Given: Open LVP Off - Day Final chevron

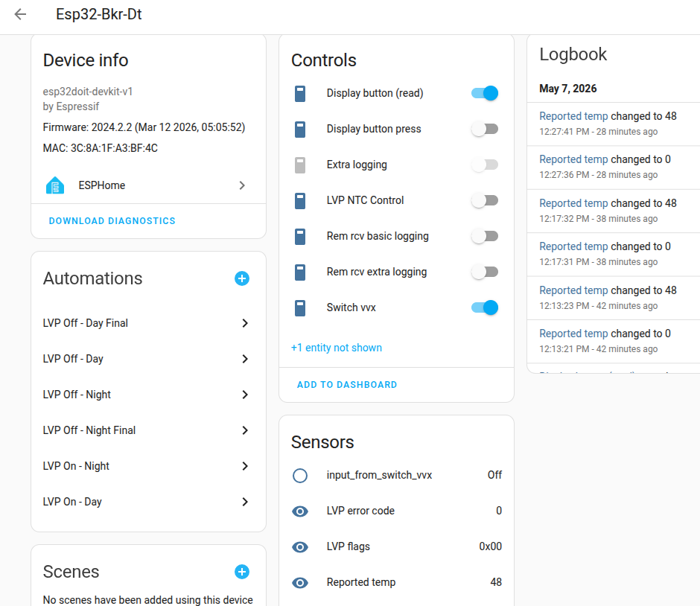Looking at the screenshot, I should tap(245, 323).
